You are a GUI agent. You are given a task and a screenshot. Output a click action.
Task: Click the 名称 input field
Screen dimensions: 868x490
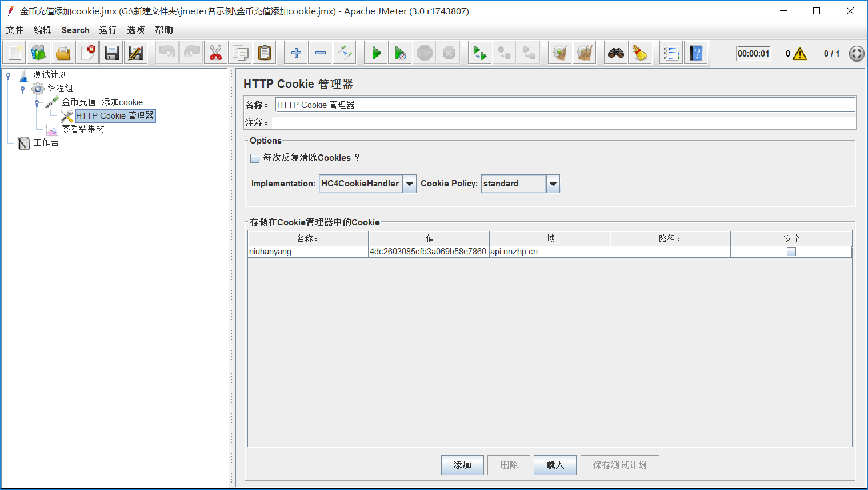coord(565,105)
